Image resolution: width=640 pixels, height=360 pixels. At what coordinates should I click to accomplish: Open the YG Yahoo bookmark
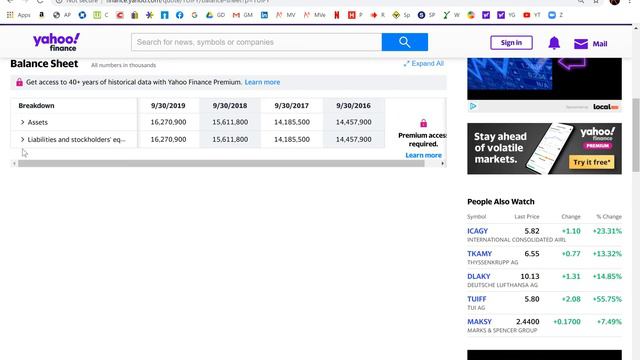click(x=506, y=15)
